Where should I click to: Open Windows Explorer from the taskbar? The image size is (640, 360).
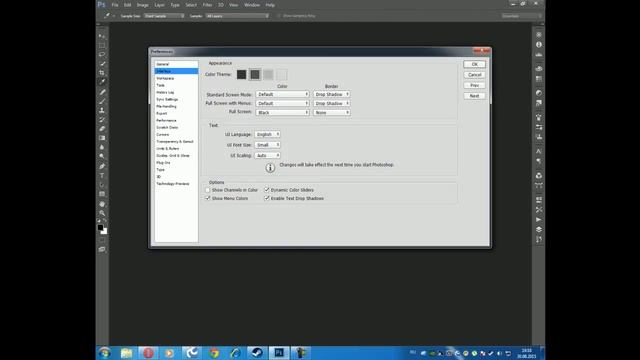click(127, 353)
